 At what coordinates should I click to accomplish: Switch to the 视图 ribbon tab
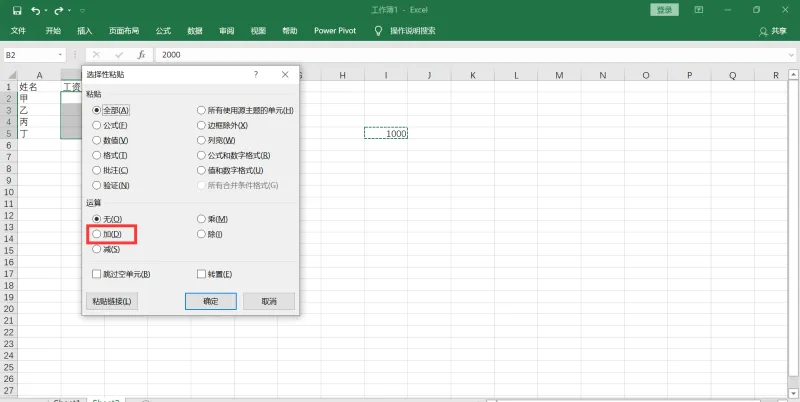258,31
